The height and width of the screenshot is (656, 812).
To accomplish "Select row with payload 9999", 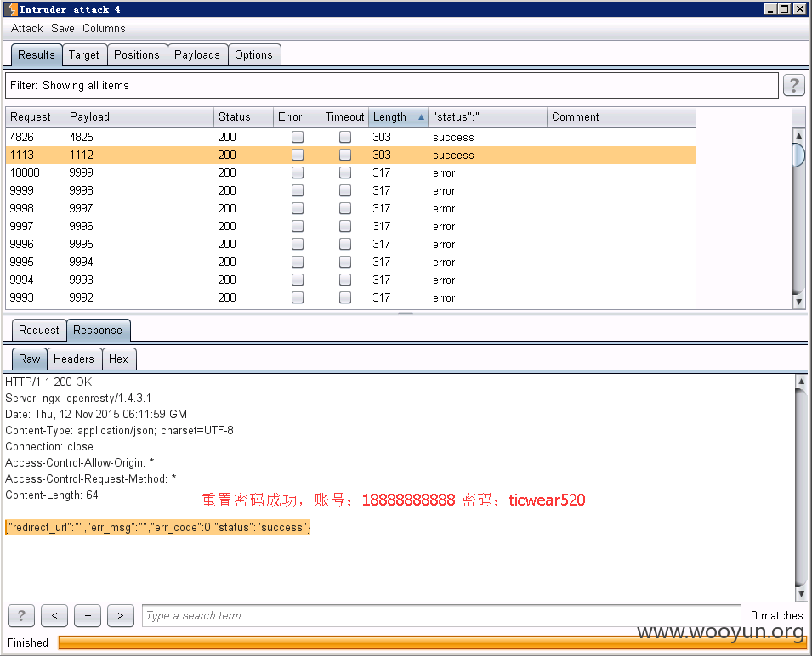I will (350, 172).
